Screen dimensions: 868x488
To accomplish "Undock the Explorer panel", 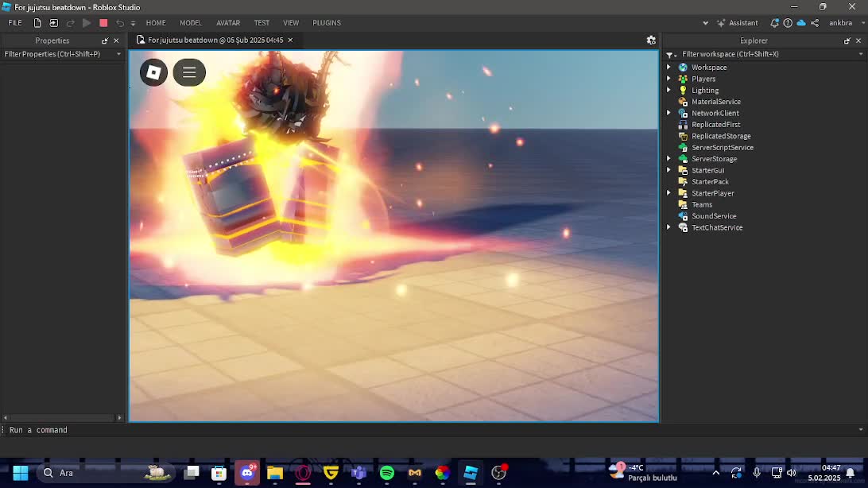I will pos(847,41).
